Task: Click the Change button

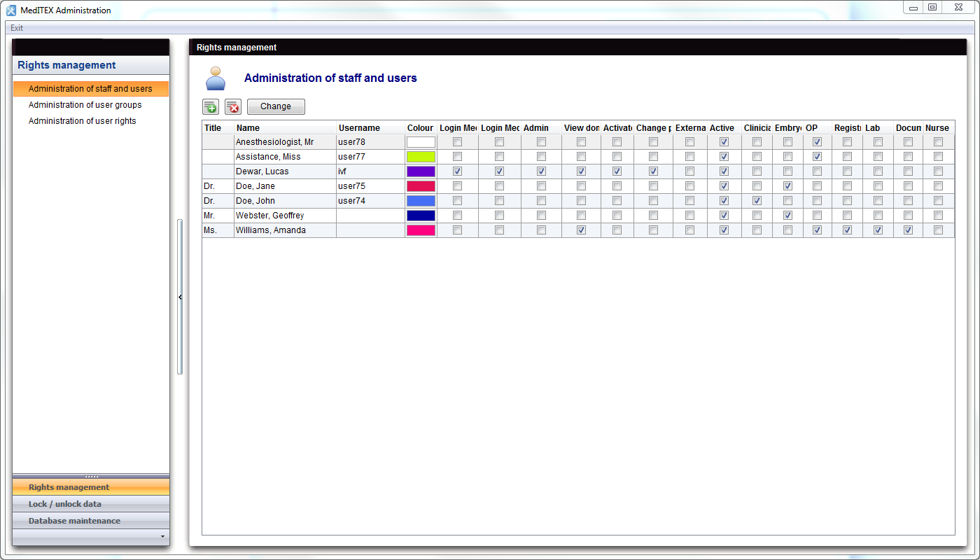Action: 276,106
